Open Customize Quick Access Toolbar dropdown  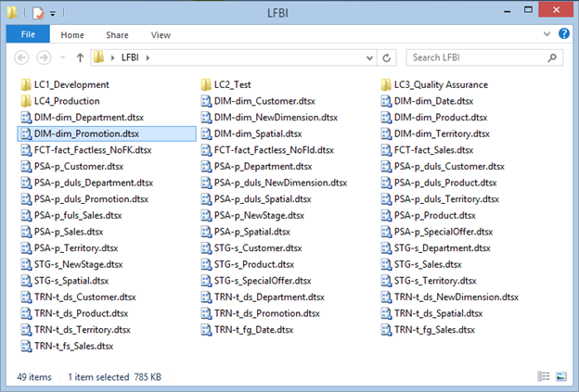coord(53,14)
